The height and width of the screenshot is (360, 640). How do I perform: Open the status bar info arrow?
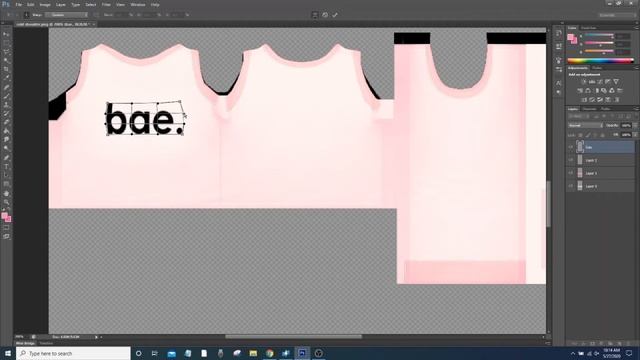tap(96, 337)
